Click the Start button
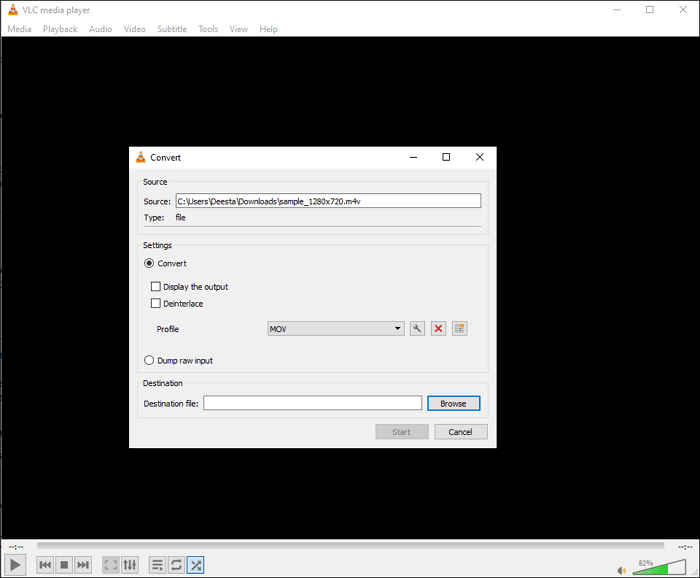The image size is (700, 578). [402, 432]
